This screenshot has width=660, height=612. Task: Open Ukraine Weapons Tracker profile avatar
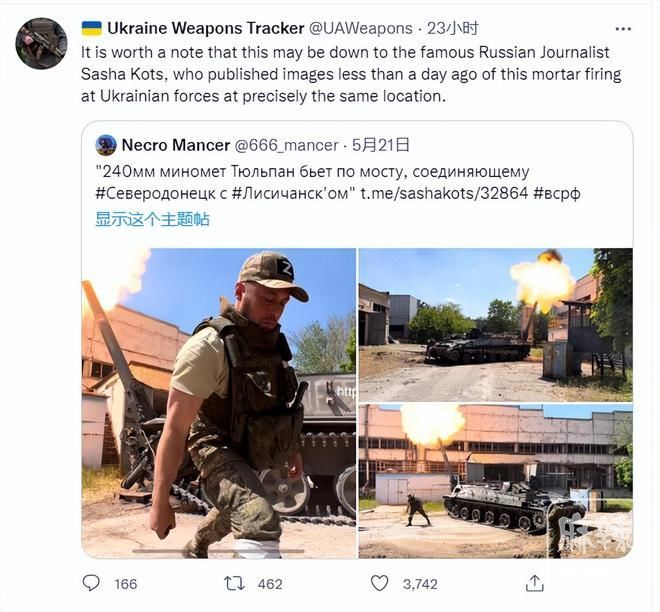(x=41, y=43)
